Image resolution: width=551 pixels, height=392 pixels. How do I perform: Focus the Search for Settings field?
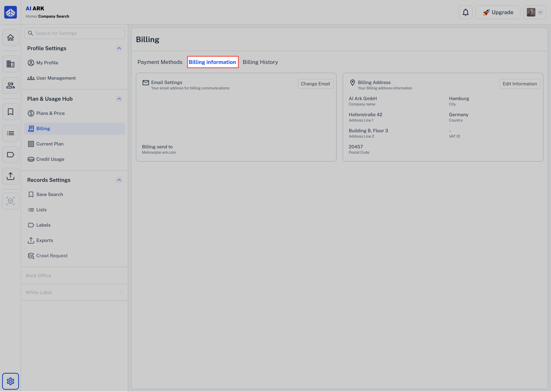tap(75, 33)
